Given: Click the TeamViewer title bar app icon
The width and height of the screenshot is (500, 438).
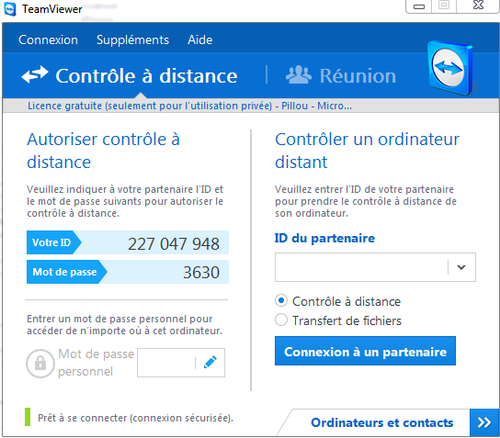Looking at the screenshot, I should click(10, 9).
